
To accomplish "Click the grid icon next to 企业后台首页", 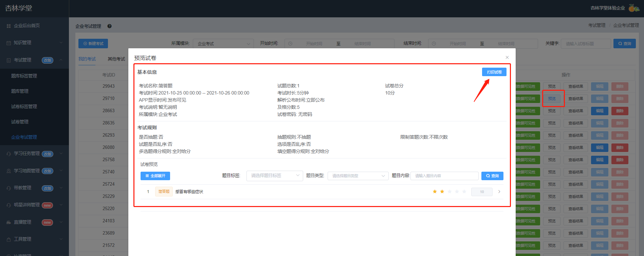I will pos(9,26).
